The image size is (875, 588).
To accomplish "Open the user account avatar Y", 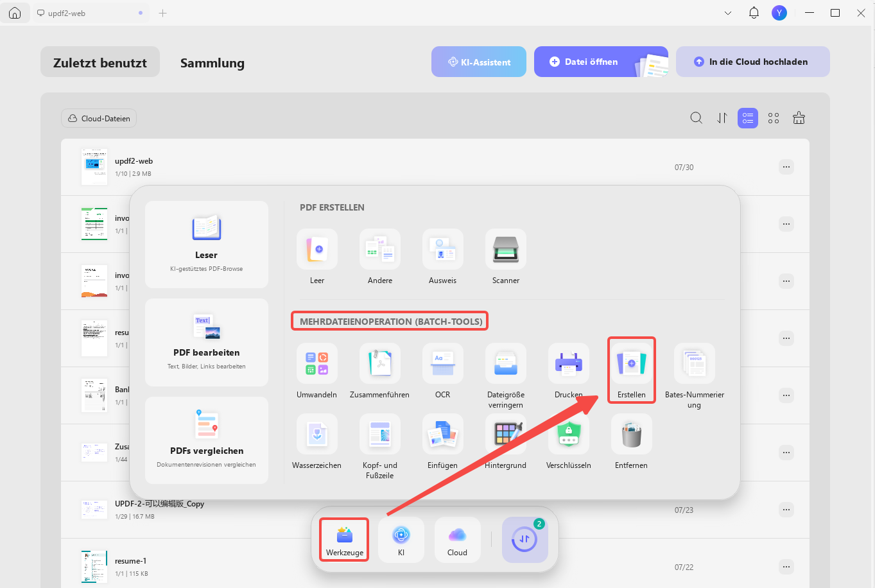I will 779,13.
